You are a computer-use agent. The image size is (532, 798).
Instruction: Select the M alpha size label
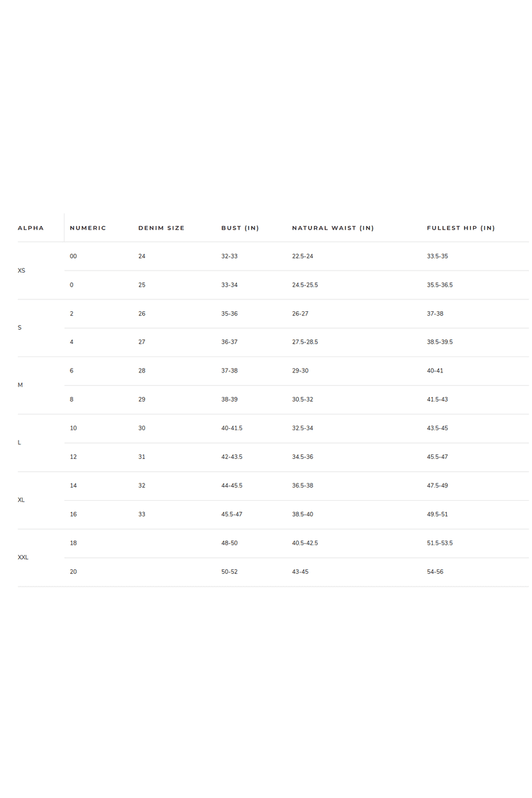[x=20, y=385]
